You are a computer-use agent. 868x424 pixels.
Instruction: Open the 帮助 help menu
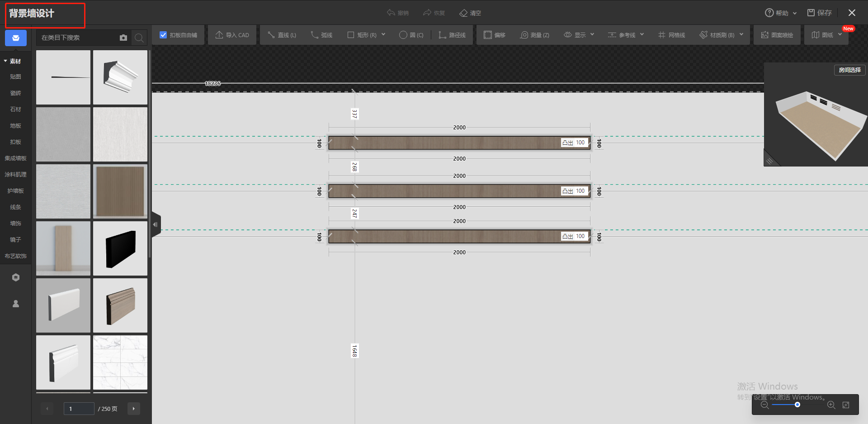pos(781,13)
